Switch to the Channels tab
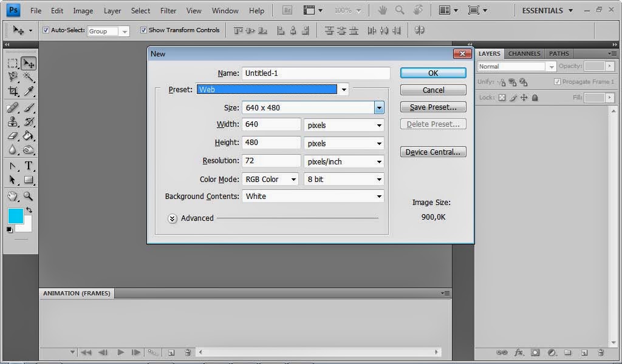This screenshot has height=364, width=622. (524, 53)
